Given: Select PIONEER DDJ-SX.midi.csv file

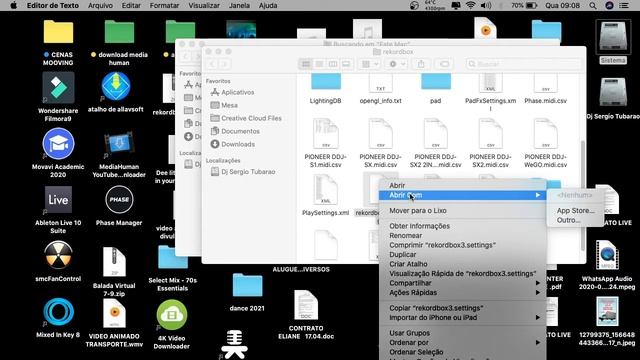Looking at the screenshot, I should (x=380, y=133).
